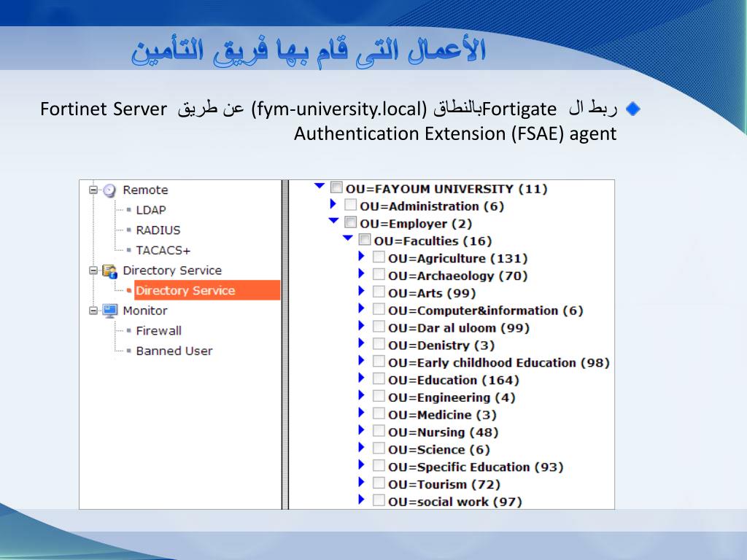Image resolution: width=747 pixels, height=560 pixels.
Task: Check the OU=Agriculture checkbox
Action: (x=379, y=257)
